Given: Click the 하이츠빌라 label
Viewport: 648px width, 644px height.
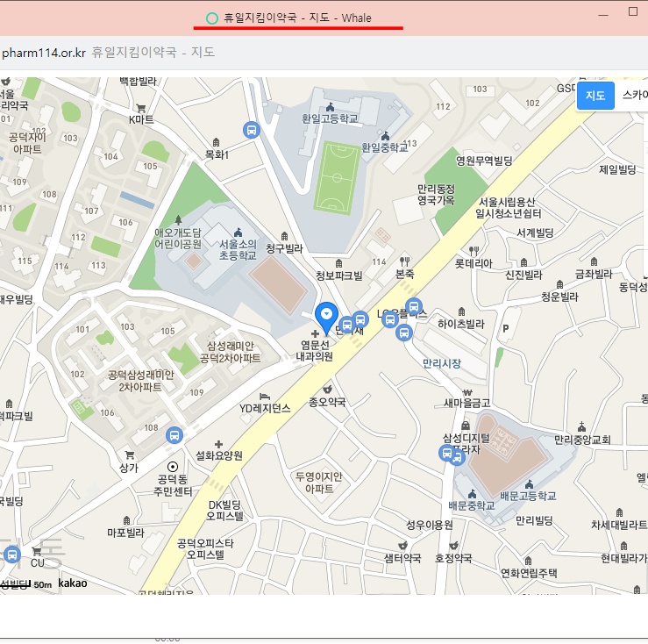Looking at the screenshot, I should click(461, 325).
